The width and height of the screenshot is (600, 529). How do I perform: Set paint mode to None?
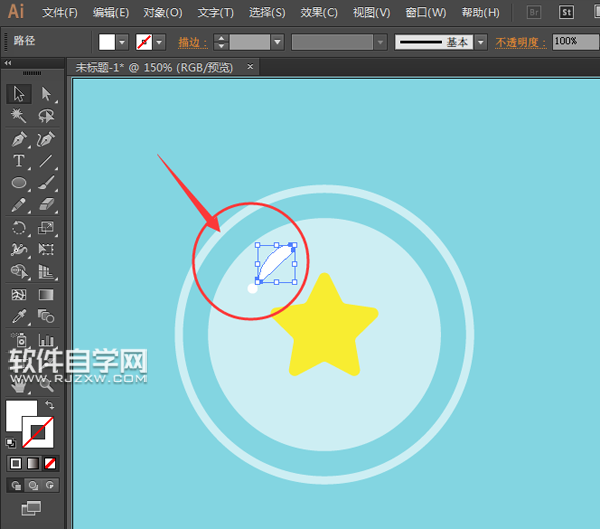click(50, 464)
